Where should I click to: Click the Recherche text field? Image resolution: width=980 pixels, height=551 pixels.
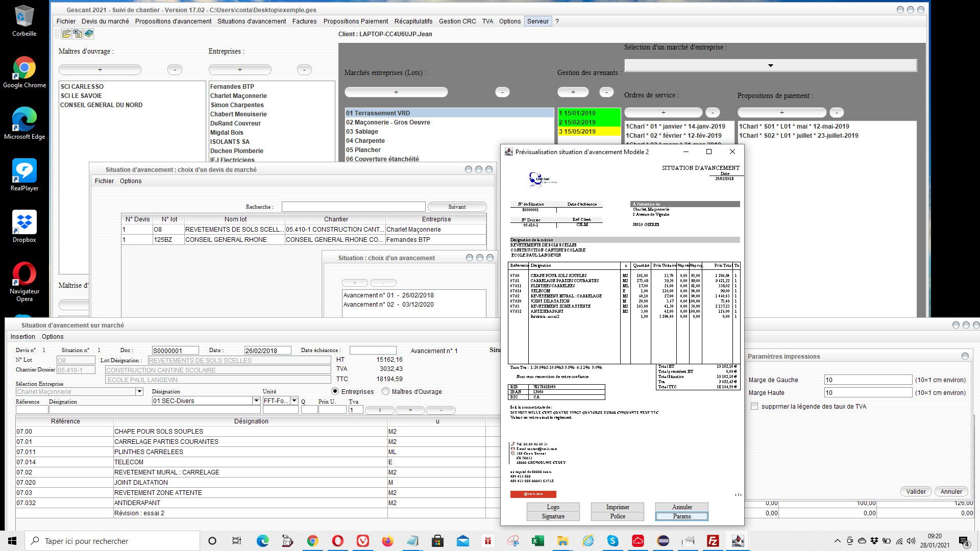(353, 207)
